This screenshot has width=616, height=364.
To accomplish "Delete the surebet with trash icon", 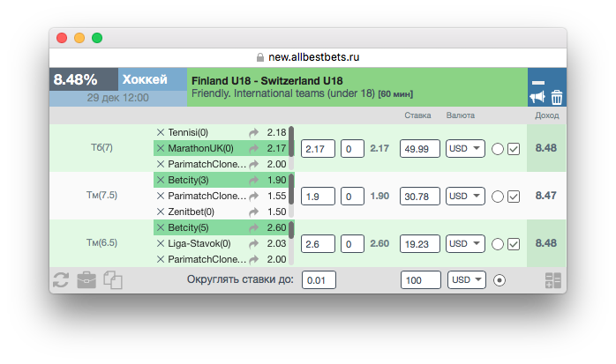I will tap(557, 97).
